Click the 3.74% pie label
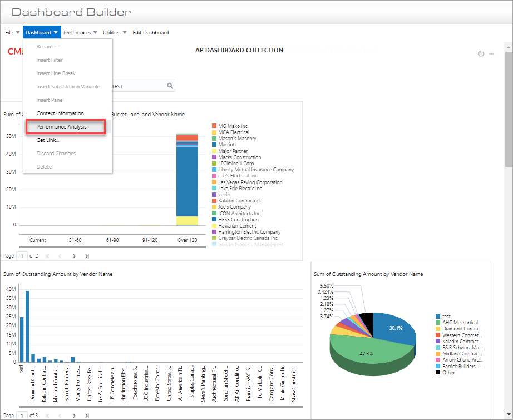 coord(327,317)
